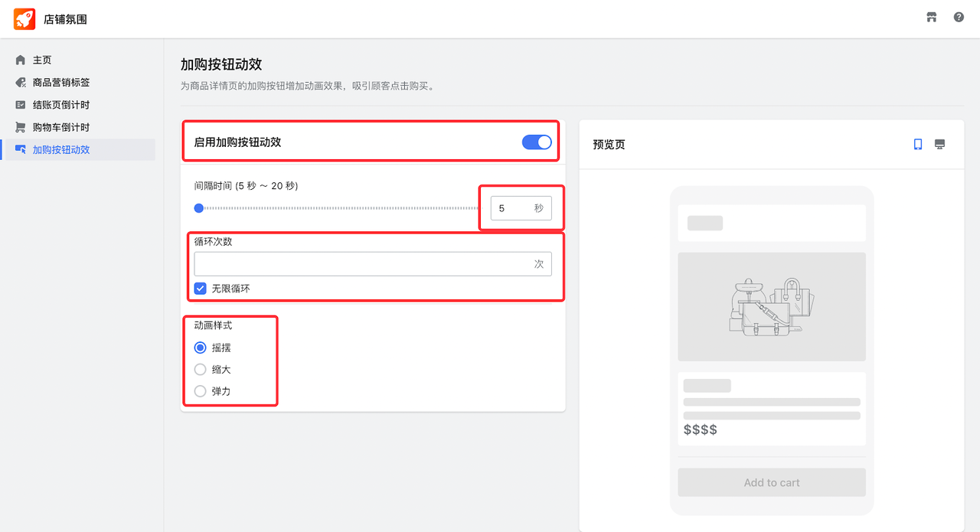The image size is (980, 532).
Task: Uncheck the 无限循环 checkbox
Action: pyautogui.click(x=200, y=288)
